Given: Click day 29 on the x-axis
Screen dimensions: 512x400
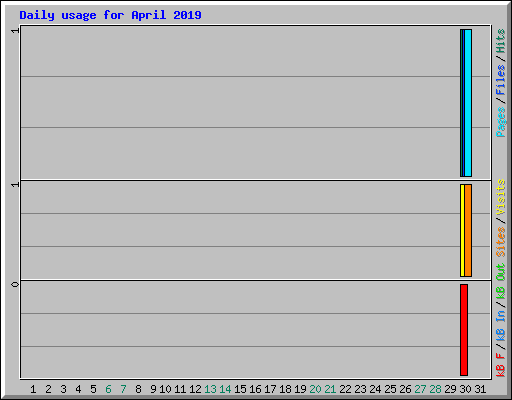Looking at the screenshot, I should pyautogui.click(x=450, y=389).
